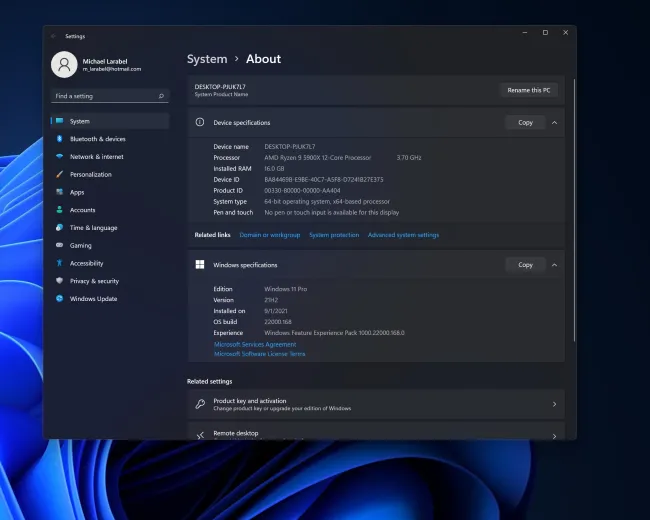The height and width of the screenshot is (520, 650).
Task: Click the Bluetooth & devices icon
Action: tap(59, 139)
